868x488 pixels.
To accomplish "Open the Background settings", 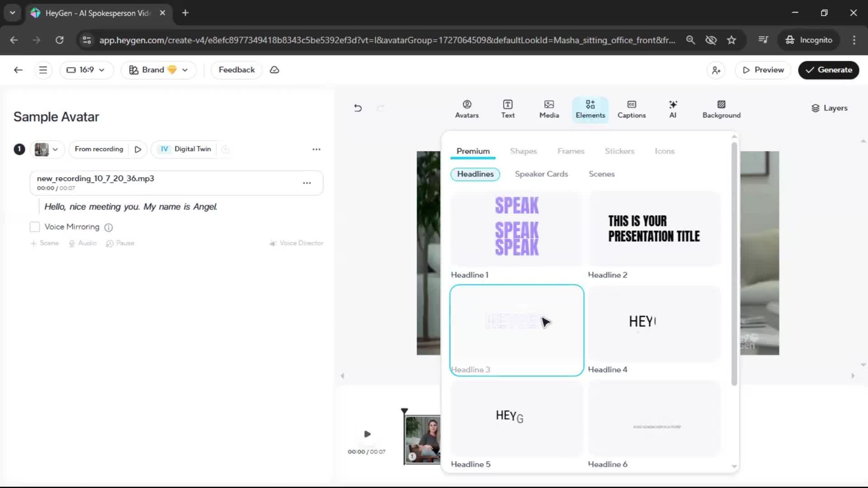I will pyautogui.click(x=721, y=109).
